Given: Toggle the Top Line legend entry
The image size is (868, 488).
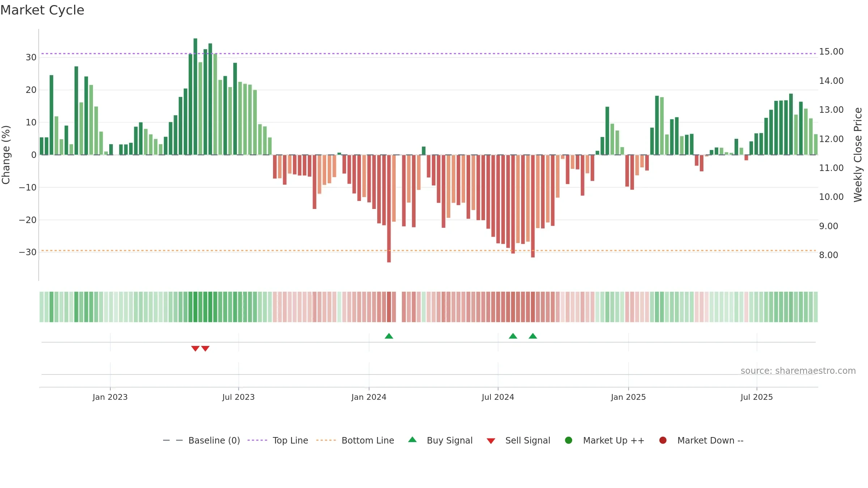Looking at the screenshot, I should tap(278, 440).
